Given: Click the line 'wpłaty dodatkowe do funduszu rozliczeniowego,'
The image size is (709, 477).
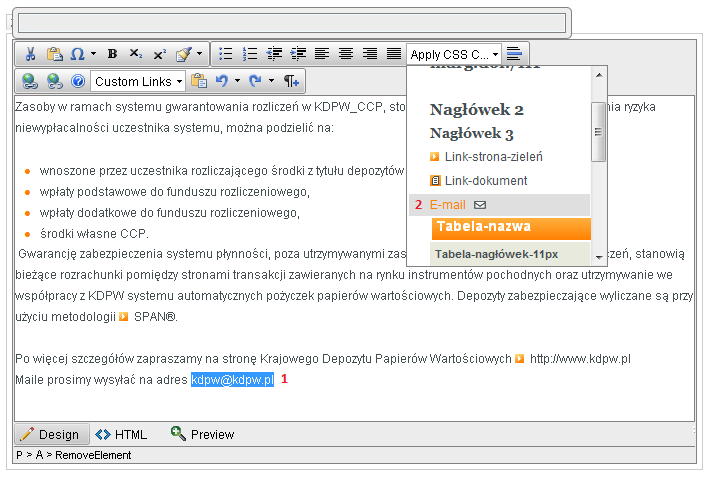Looking at the screenshot, I should [170, 213].
